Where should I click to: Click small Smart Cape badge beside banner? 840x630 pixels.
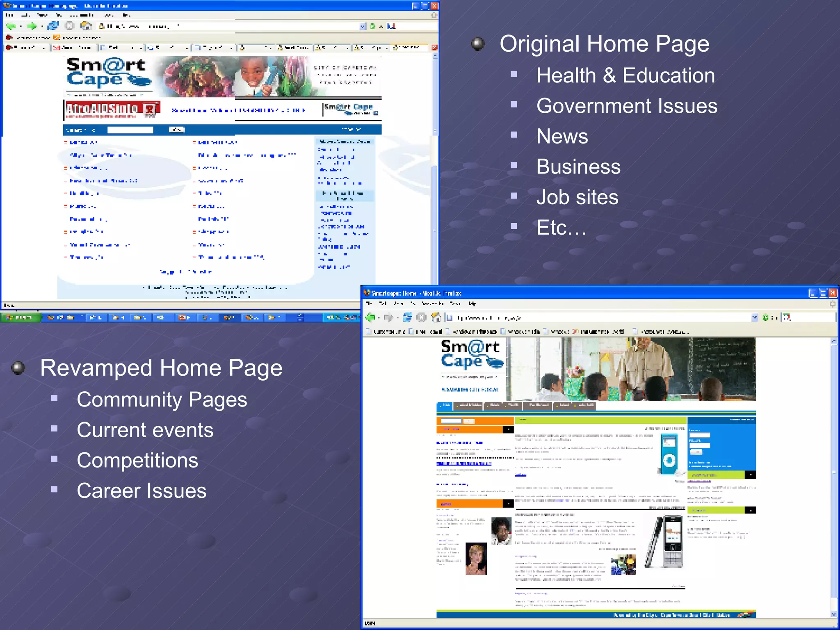tap(351, 110)
